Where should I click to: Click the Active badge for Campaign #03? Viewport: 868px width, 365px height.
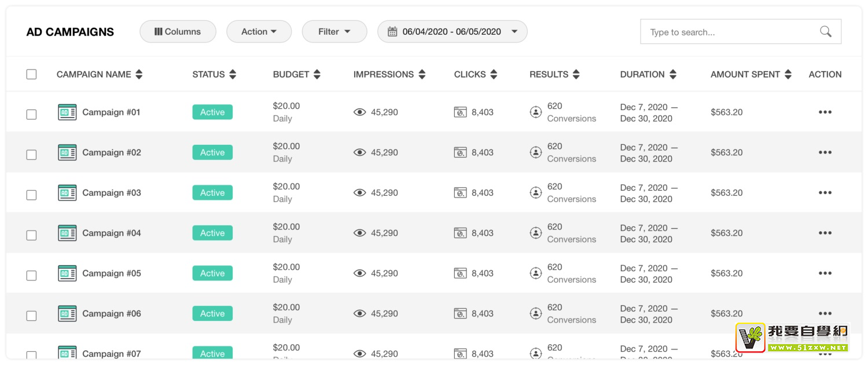[212, 193]
